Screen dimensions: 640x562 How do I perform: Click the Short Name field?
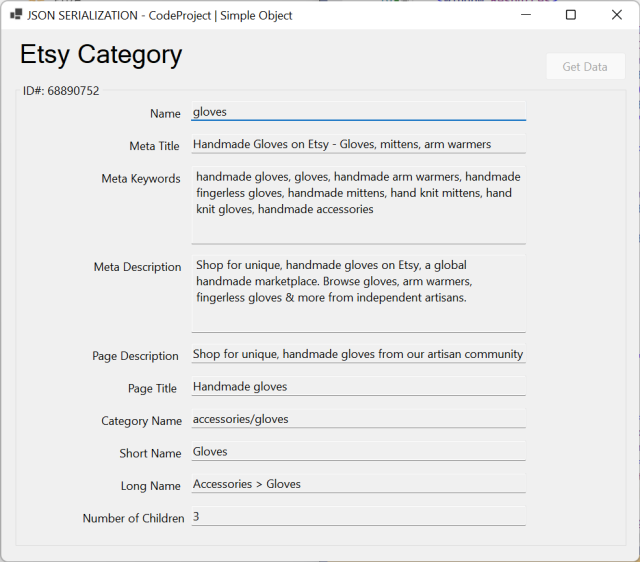[358, 451]
